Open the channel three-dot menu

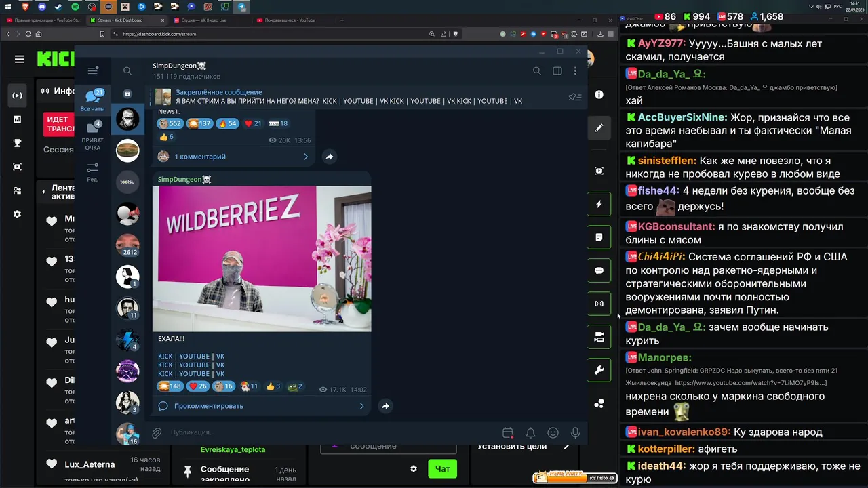(575, 70)
